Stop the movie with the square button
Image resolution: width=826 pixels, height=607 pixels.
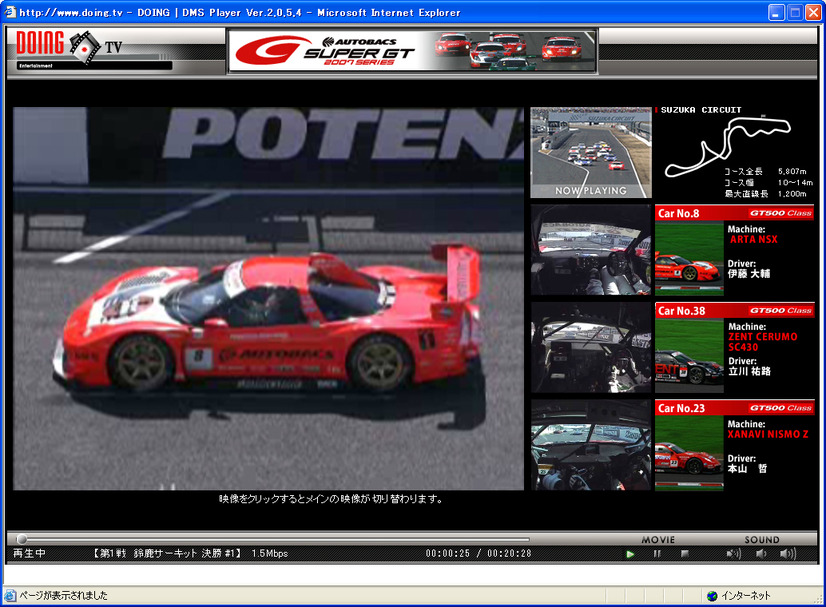pos(685,554)
